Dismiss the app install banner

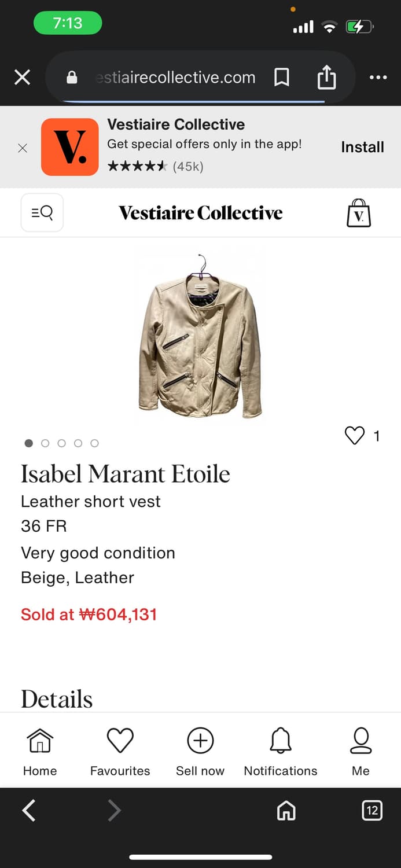pos(23,148)
